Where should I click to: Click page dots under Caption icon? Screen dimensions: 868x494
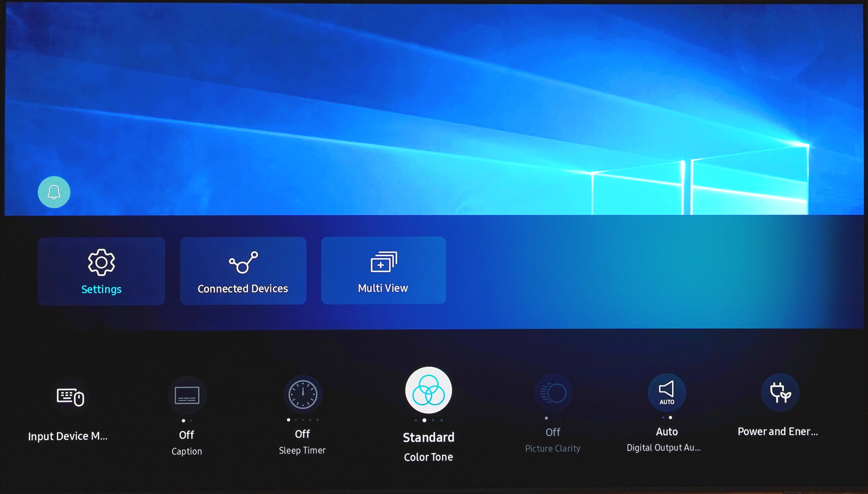[187, 421]
